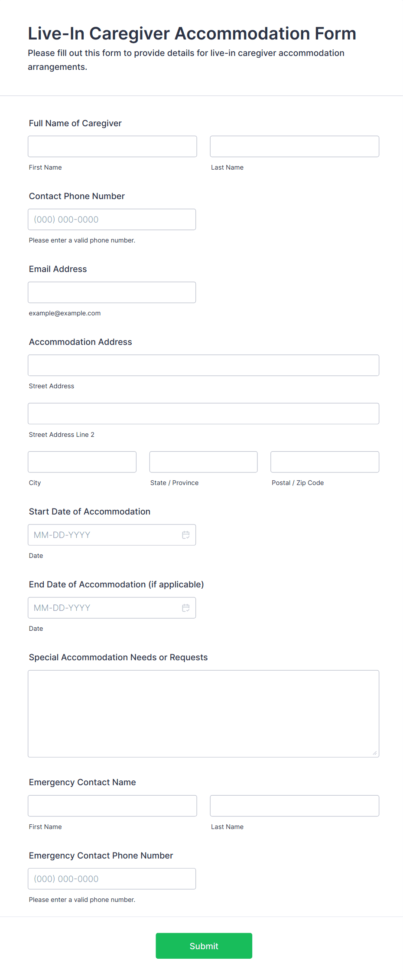Select the Street Address field
This screenshot has width=403, height=980.
[x=203, y=365]
